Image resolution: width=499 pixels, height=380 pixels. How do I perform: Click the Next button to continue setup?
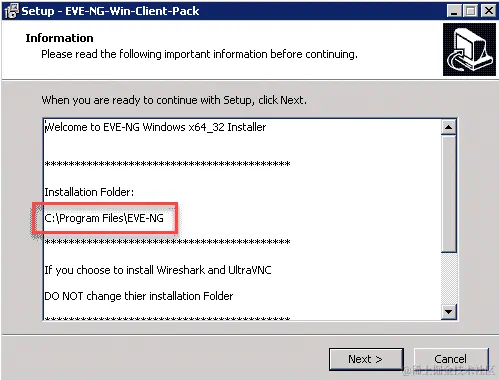click(366, 359)
